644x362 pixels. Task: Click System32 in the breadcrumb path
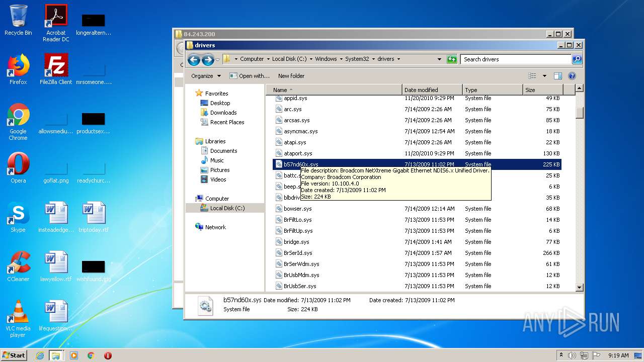[357, 59]
